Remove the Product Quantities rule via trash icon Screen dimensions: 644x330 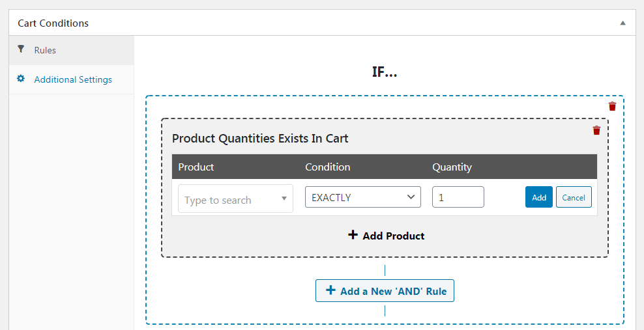596,130
